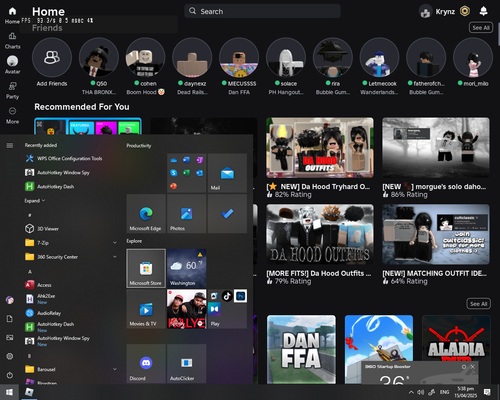Open the notifications bell
Viewport: 500px width, 400px height.
pyautogui.click(x=483, y=11)
